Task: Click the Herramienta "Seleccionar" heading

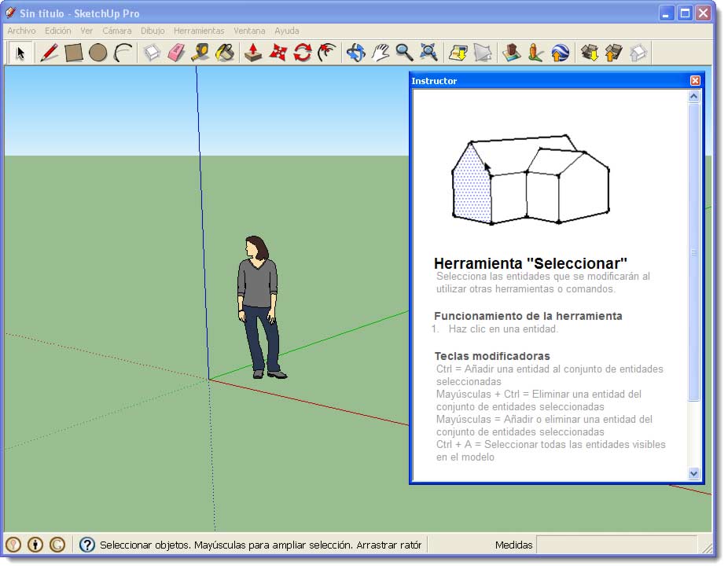Action: (x=530, y=263)
